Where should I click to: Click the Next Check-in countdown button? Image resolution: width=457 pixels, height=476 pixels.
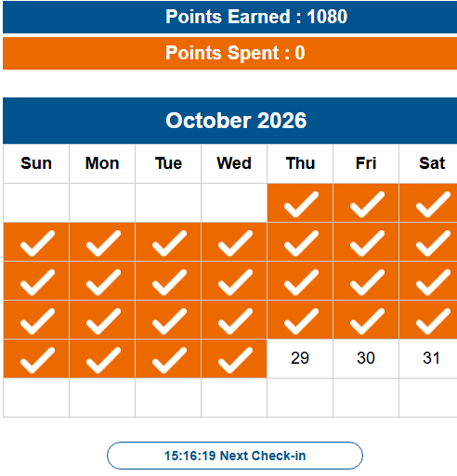tap(235, 456)
